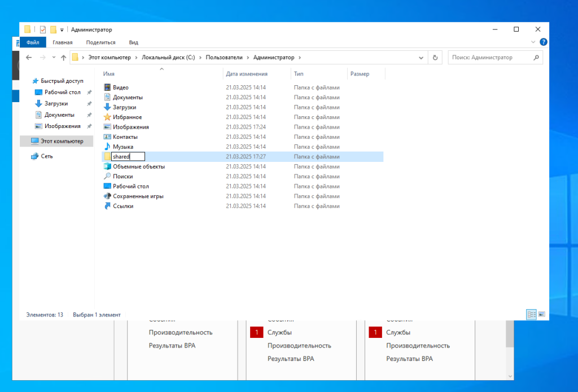Screen dimensions: 578x392
Task: Select the Объемные объекты cube icon
Action: point(107,166)
